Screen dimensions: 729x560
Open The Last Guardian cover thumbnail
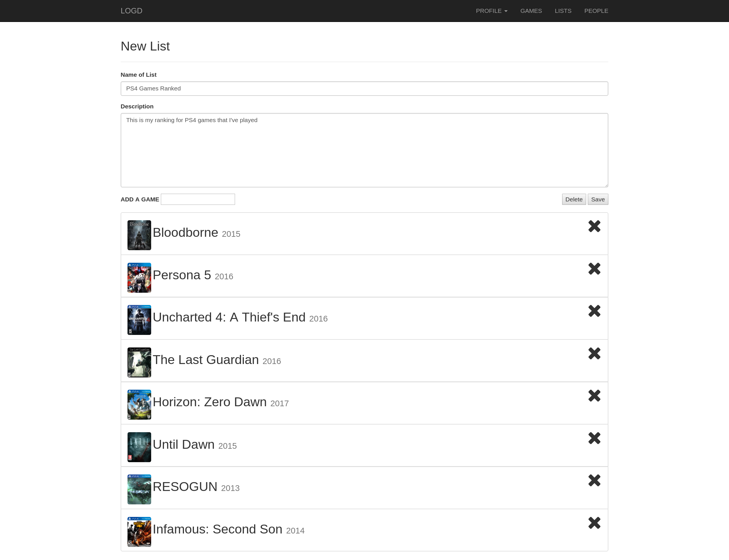point(139,362)
